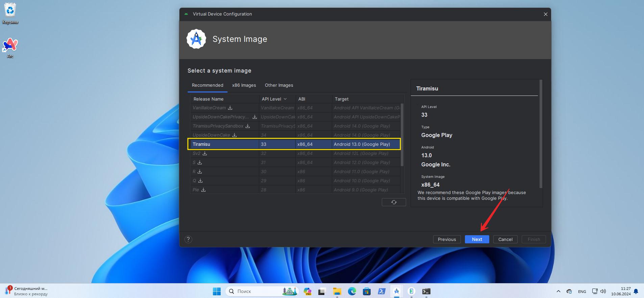Viewport: 644px width, 298px height.
Task: Open the notifications bell
Action: (636, 291)
